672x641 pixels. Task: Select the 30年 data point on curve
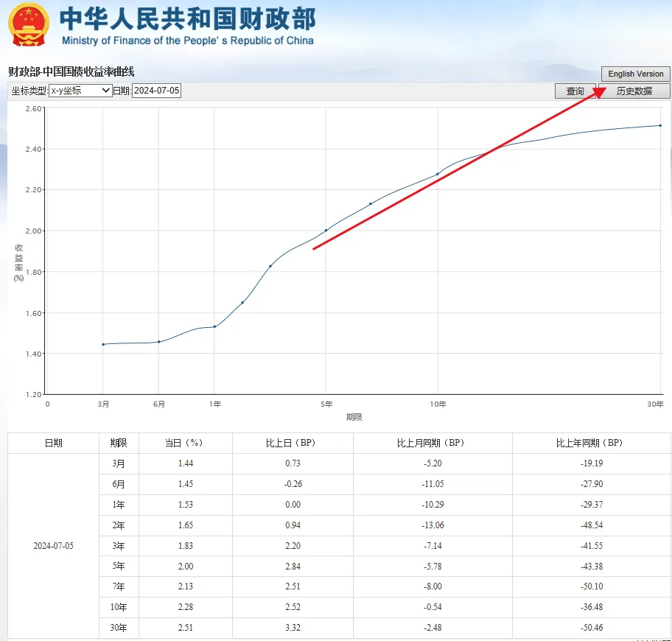point(660,125)
